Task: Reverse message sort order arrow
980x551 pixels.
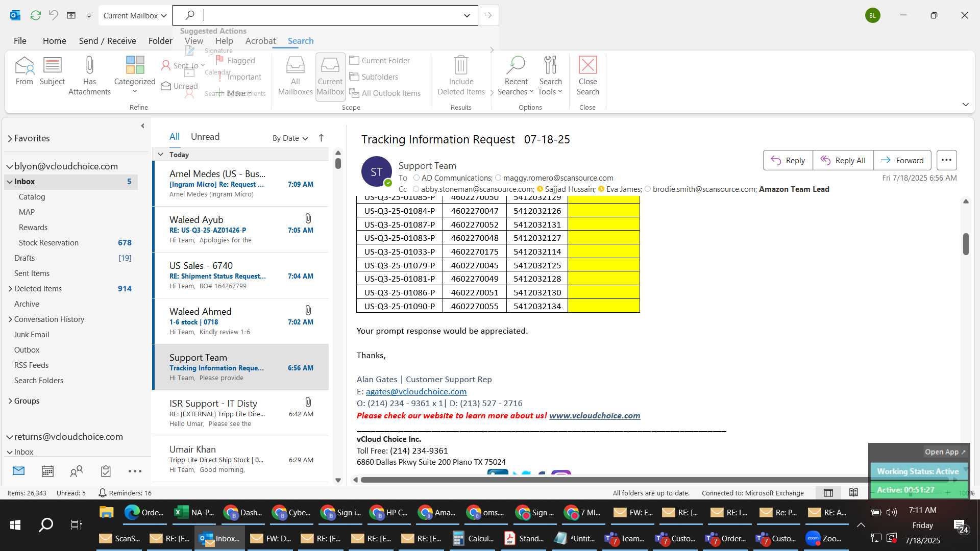Action: pos(321,138)
